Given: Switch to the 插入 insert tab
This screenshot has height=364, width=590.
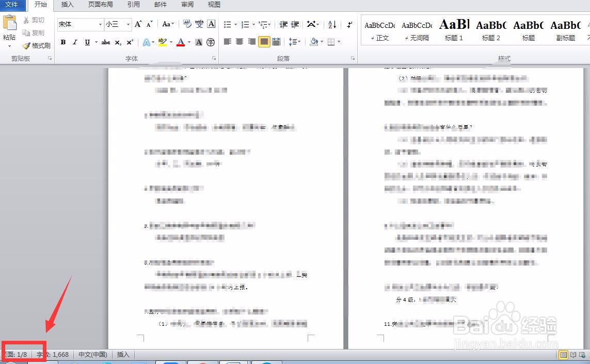Looking at the screenshot, I should [67, 5].
